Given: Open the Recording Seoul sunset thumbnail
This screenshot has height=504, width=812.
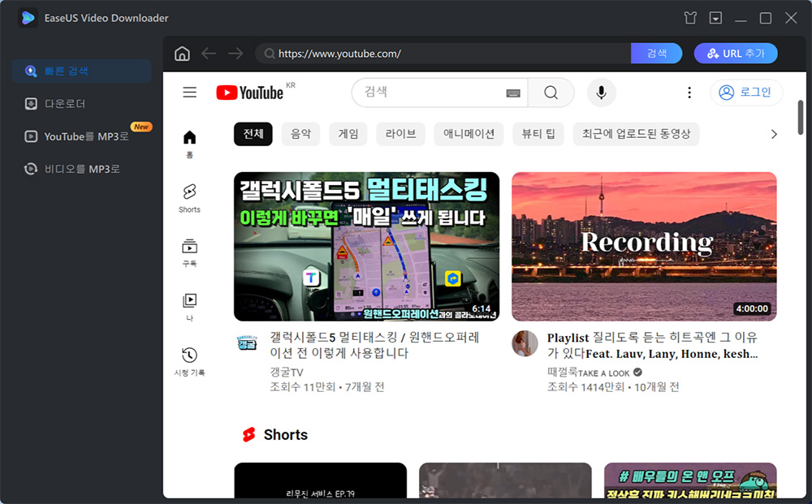Looking at the screenshot, I should click(644, 246).
